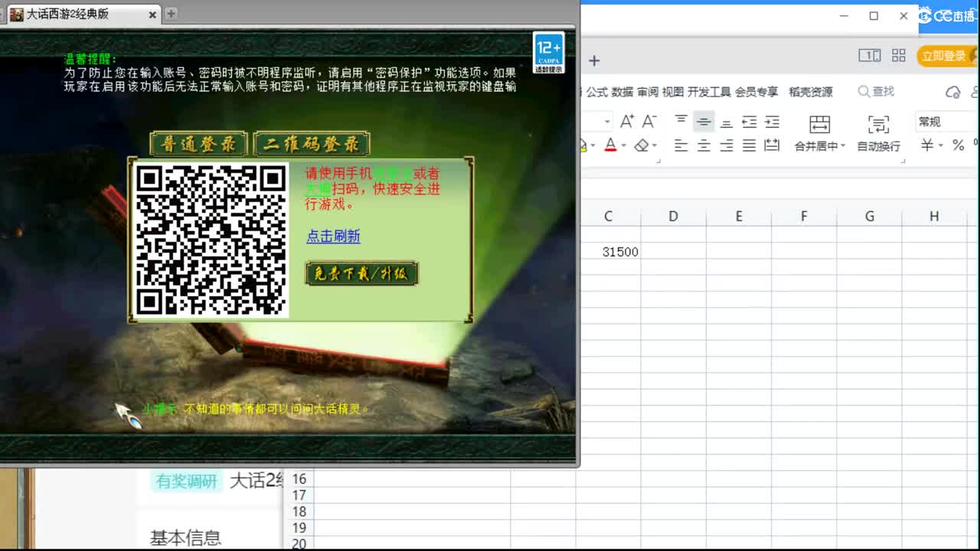
Task: Close the 大话西游2经典版 tab
Action: pyautogui.click(x=153, y=14)
